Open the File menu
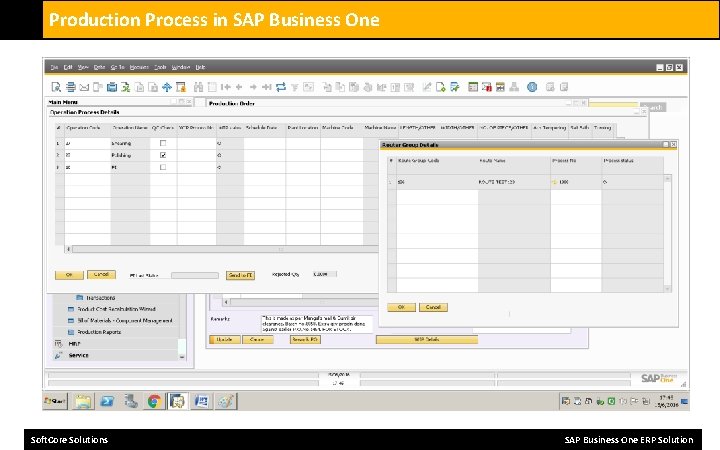The image size is (720, 450). point(54,67)
